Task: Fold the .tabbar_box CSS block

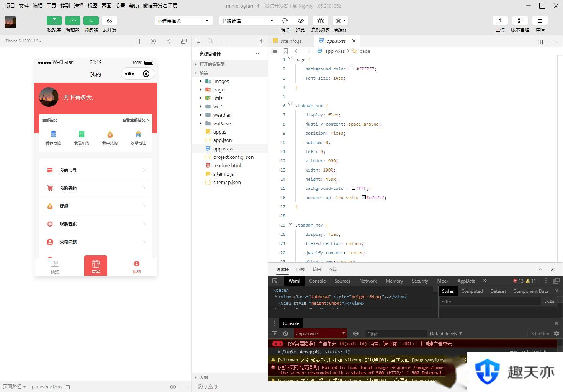Action: point(290,105)
